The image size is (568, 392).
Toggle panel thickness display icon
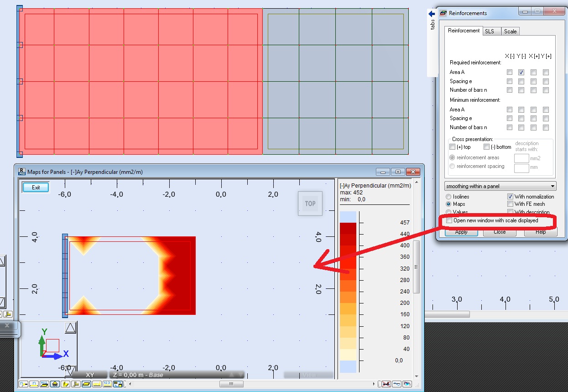(x=86, y=384)
